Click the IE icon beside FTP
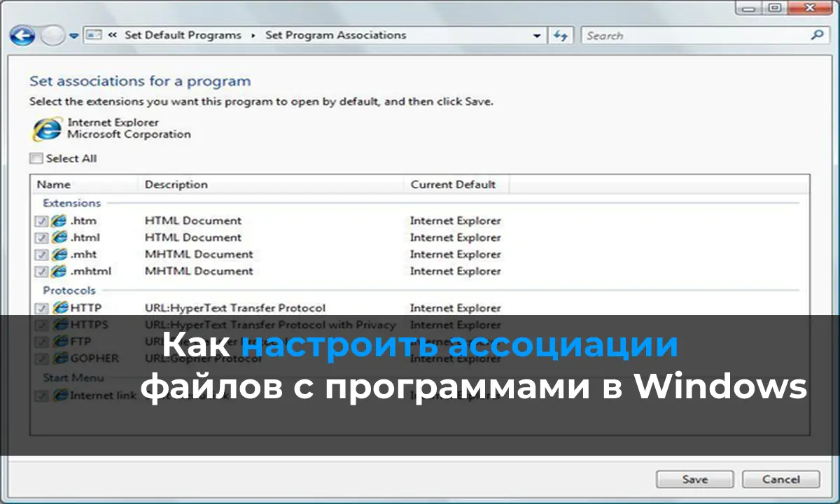The height and width of the screenshot is (504, 840). (61, 341)
